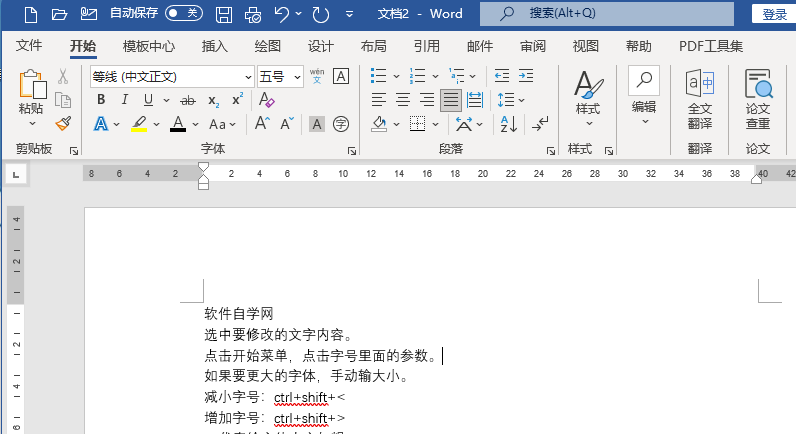796x434 pixels.
Task: Toggle Bold formatting
Action: click(x=101, y=100)
